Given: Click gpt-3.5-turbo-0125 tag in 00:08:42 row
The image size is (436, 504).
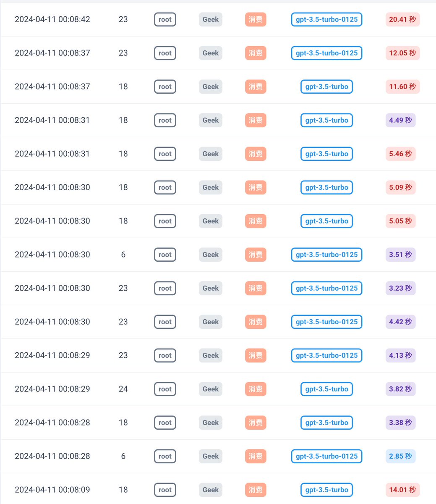Looking at the screenshot, I should point(326,19).
